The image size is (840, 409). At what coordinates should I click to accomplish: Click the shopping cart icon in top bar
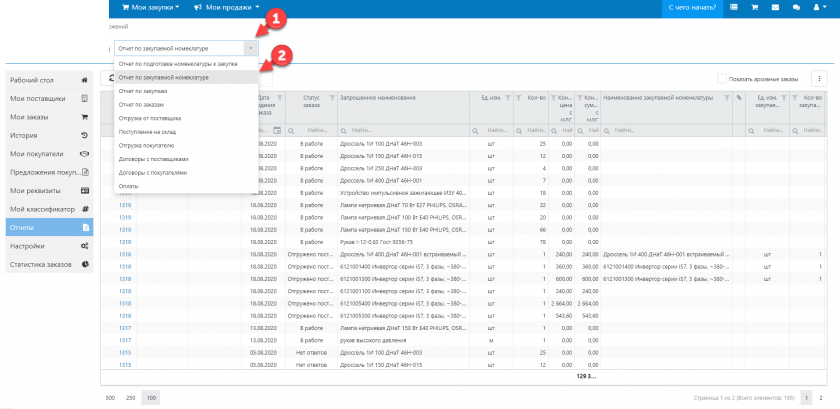[x=755, y=8]
